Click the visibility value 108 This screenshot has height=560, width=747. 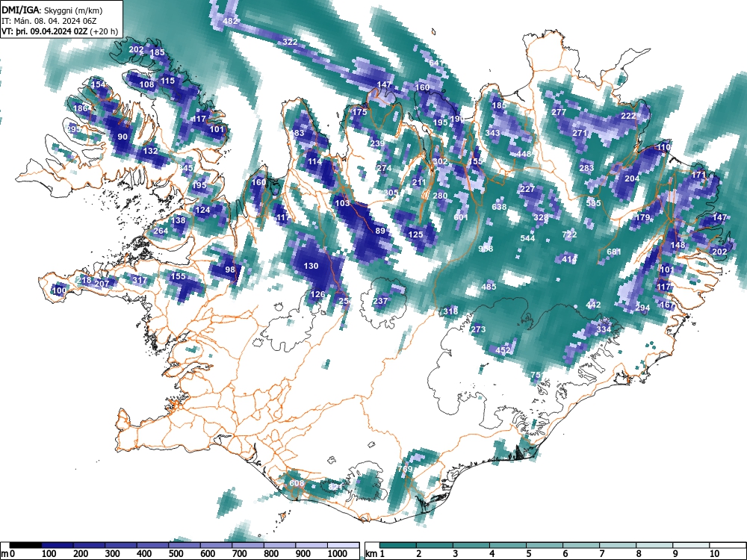(146, 85)
